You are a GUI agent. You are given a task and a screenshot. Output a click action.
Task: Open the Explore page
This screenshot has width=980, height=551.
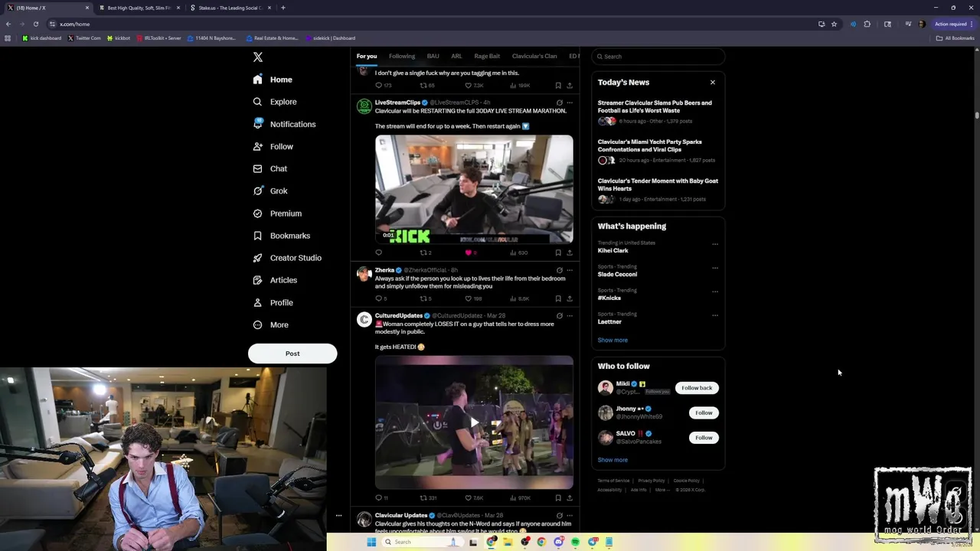click(275, 102)
